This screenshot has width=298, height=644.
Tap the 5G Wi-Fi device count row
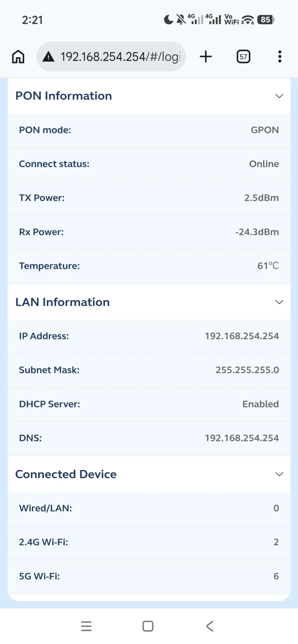click(149, 576)
